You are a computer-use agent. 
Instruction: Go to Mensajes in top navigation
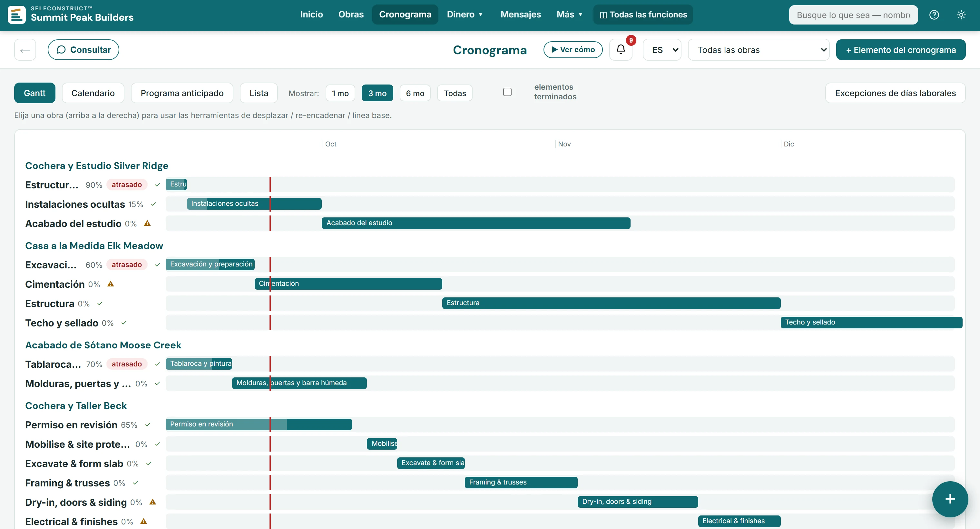pos(520,15)
